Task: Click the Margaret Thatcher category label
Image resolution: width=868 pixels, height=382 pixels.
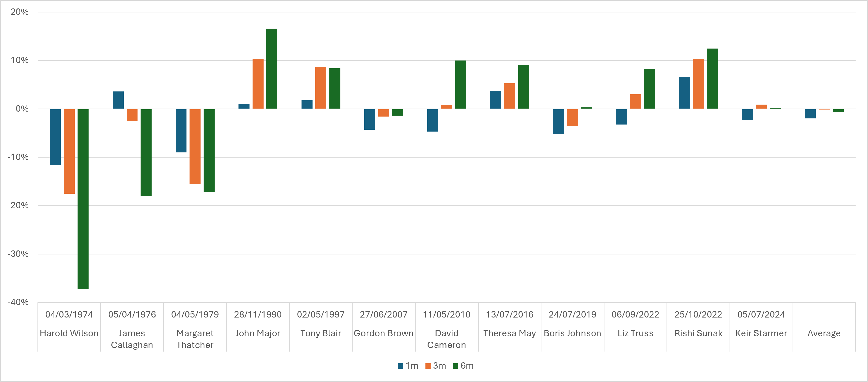Action: [195, 339]
